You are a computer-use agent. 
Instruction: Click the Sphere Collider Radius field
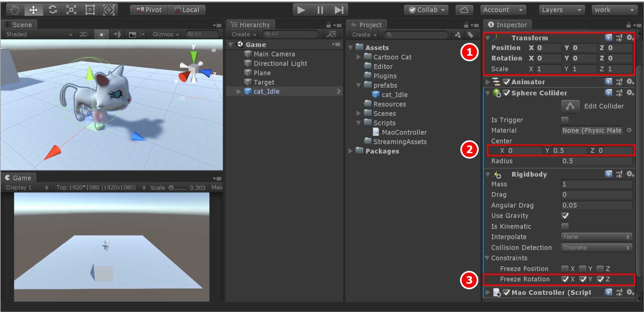597,161
